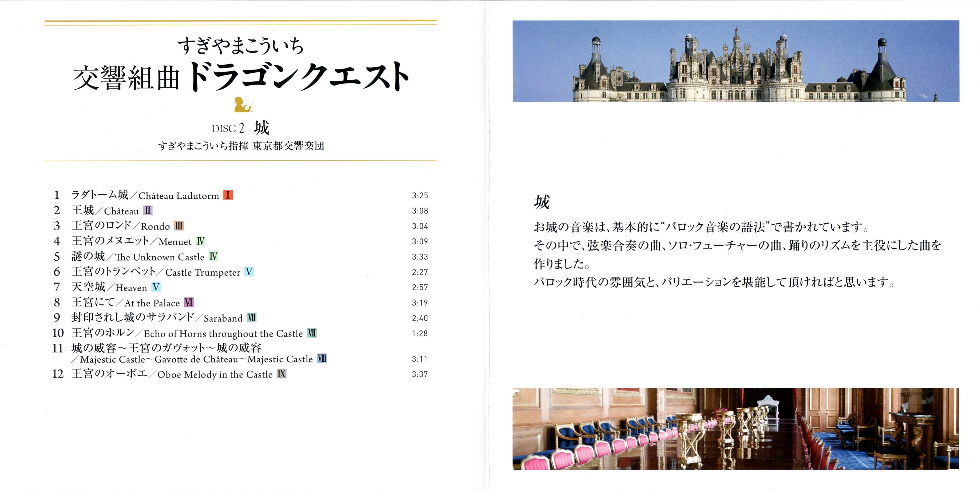The image size is (980, 491).
Task: Click the château exterior photo
Action: (735, 61)
